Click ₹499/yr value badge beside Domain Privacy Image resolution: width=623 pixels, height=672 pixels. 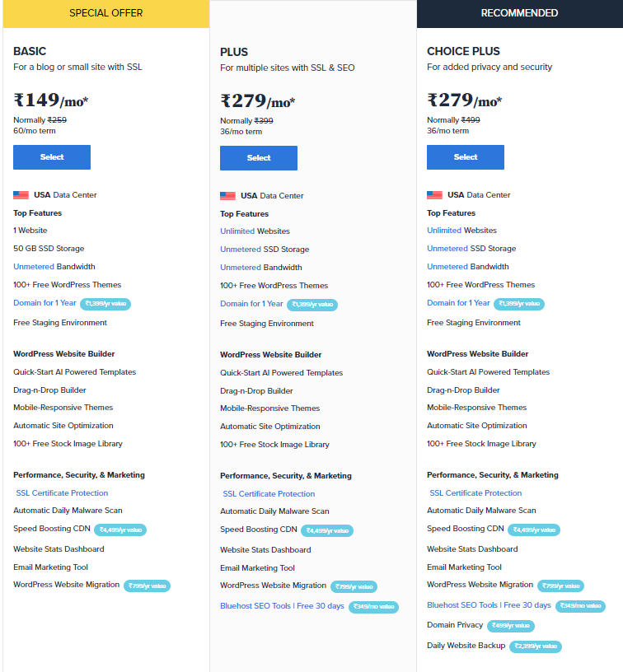[x=511, y=626]
